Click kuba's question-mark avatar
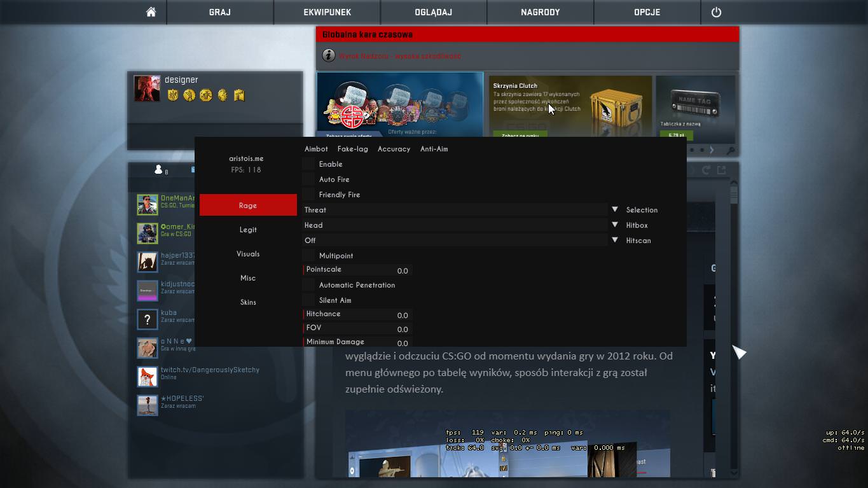The image size is (868, 488). click(x=148, y=319)
